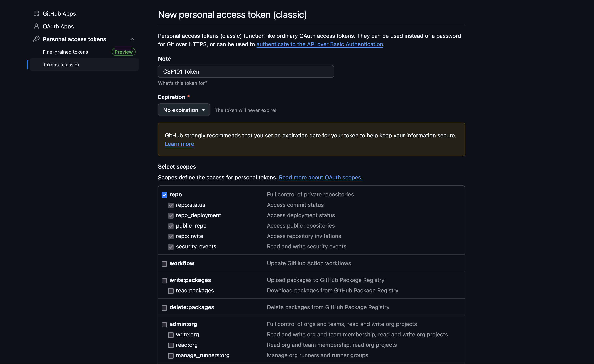Viewport: 594px width, 364px height.
Task: Enable the delete:packages scope checkbox
Action: [x=164, y=308]
